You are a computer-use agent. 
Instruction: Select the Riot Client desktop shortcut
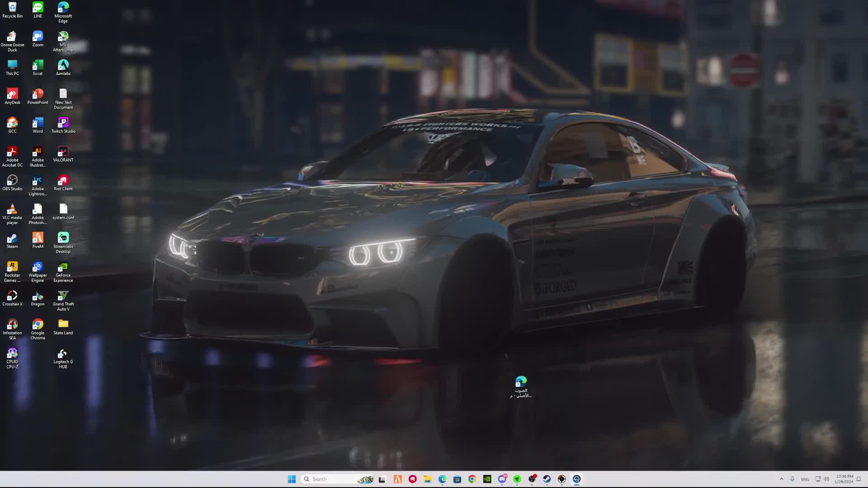63,183
